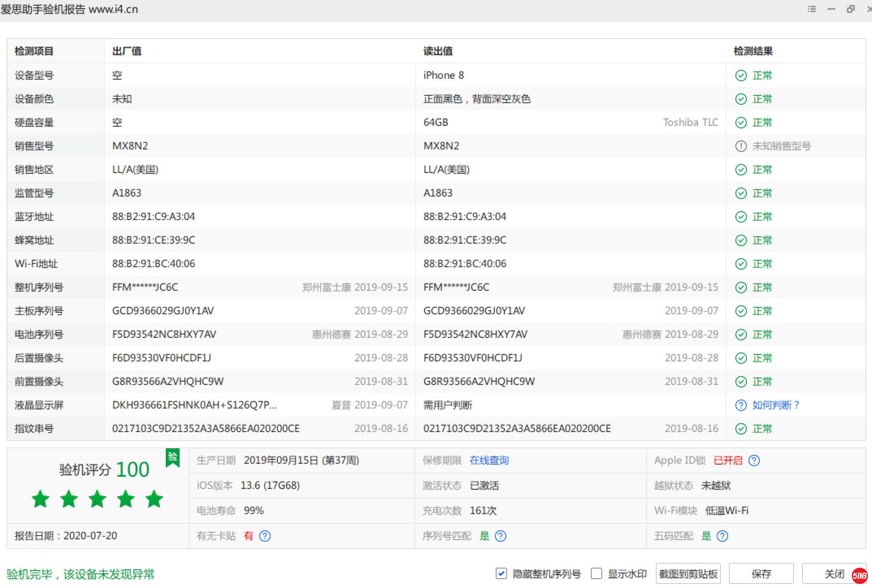The width and height of the screenshot is (872, 588).
Task: Click the help icon beside Apple ID锁
Action: pos(754,460)
